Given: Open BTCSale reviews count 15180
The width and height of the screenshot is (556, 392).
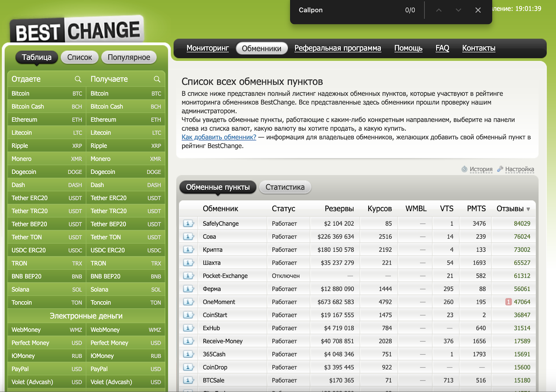Looking at the screenshot, I should [x=522, y=380].
